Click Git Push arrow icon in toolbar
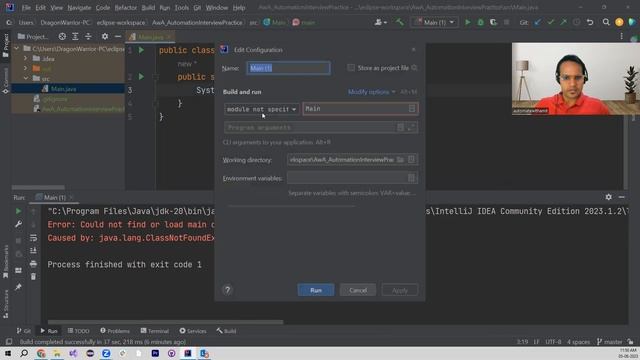 pos(563,22)
